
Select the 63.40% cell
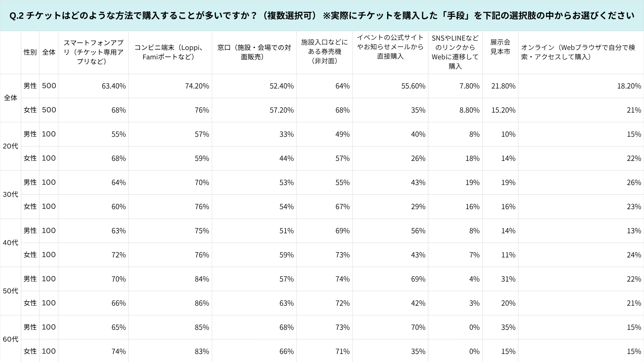[114, 86]
